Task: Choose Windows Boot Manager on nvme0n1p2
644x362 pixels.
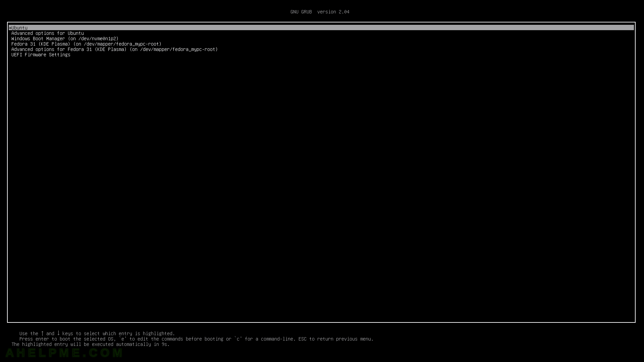Action: pos(65,39)
